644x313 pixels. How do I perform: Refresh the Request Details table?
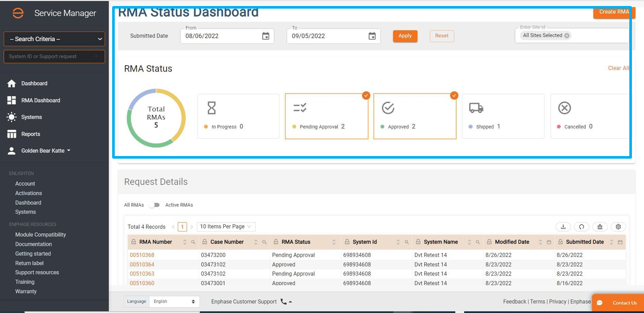point(581,227)
